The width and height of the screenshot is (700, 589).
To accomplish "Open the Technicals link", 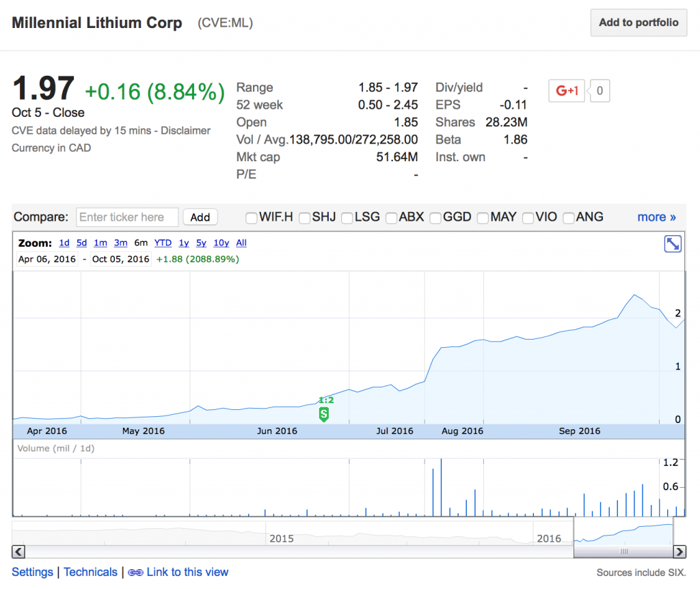I will click(x=91, y=573).
